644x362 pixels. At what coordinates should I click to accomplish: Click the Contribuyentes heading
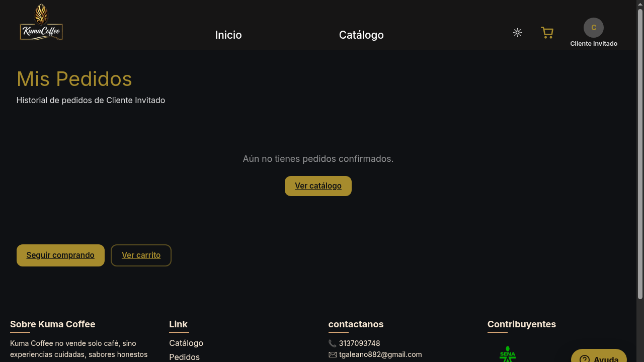(x=522, y=324)
